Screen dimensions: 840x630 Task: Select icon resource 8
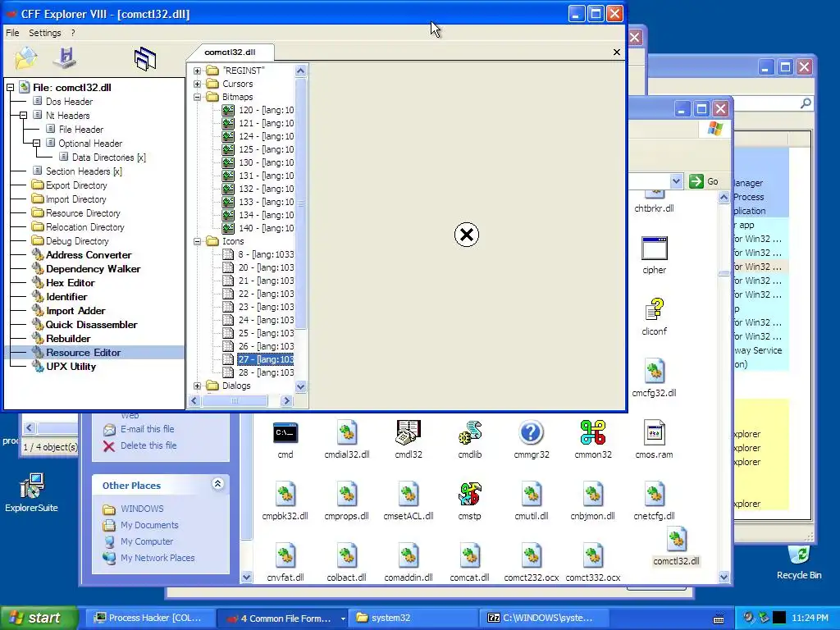266,254
